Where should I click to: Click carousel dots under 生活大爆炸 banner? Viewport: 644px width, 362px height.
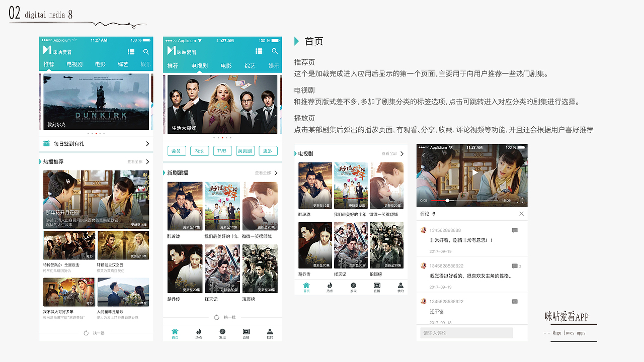(222, 137)
